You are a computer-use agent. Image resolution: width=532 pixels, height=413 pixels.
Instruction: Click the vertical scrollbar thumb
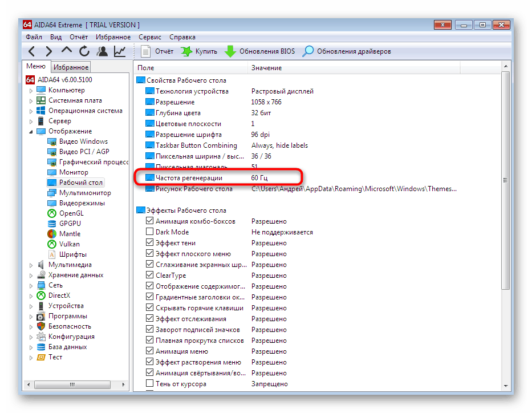click(506, 180)
